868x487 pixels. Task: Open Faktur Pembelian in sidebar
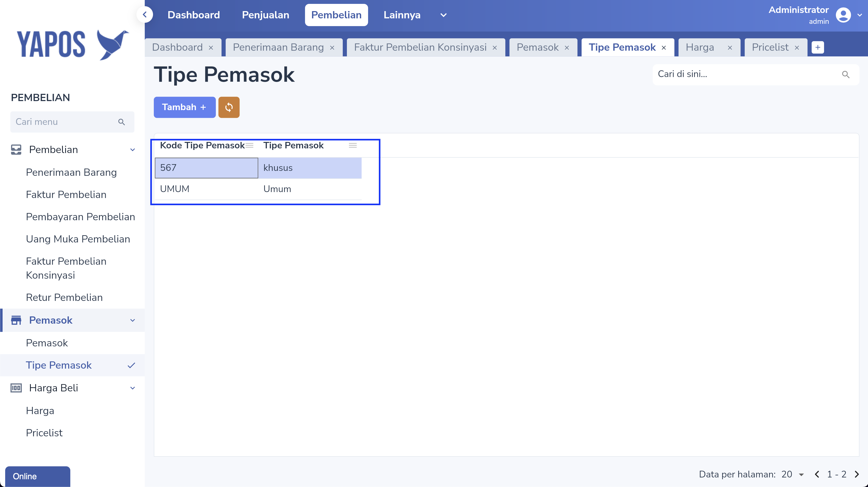point(66,194)
